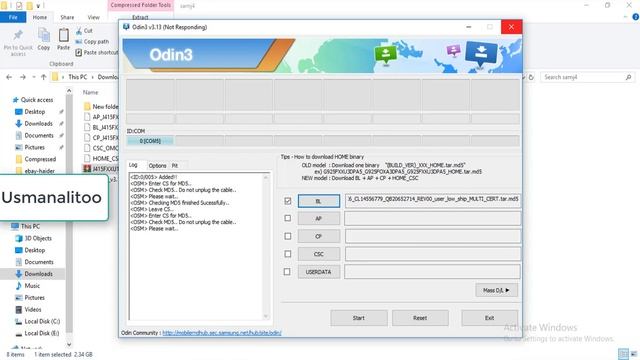Enable the CSC file checkbox
Screen dimensions: 640x360
[288, 254]
